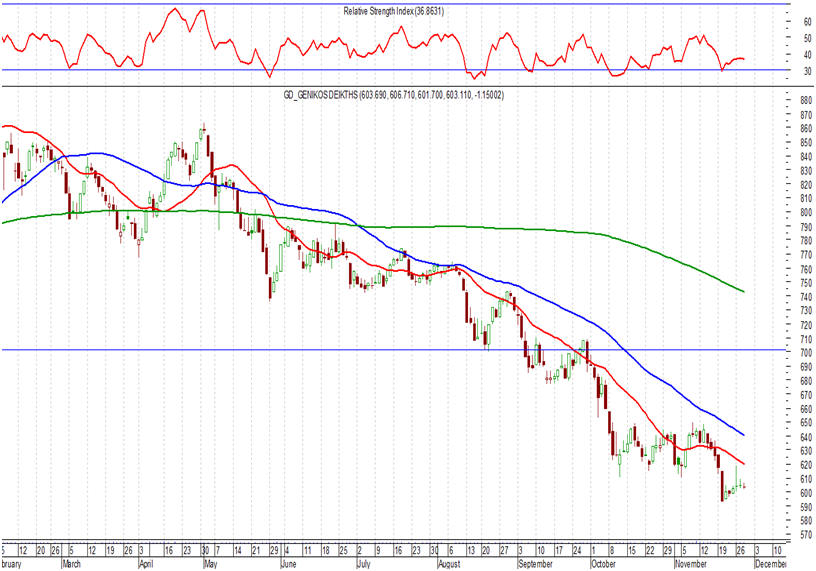The height and width of the screenshot is (571, 816).
Task: Click the 21 date label in May
Action: point(256,551)
